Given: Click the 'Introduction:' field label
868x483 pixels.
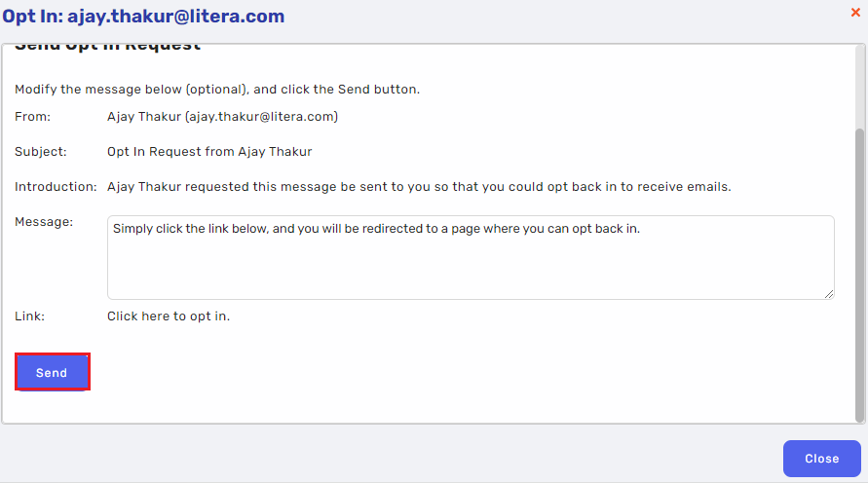Looking at the screenshot, I should click(56, 186).
